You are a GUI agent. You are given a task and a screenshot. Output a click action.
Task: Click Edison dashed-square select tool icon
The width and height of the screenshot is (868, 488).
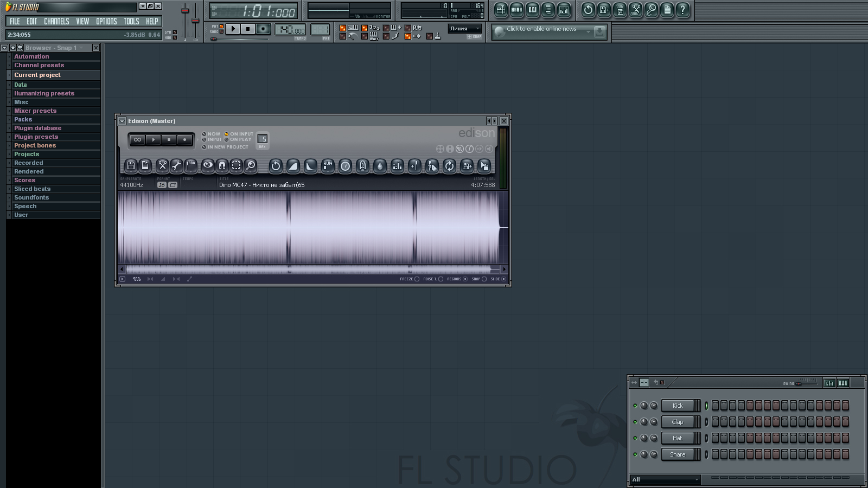236,166
